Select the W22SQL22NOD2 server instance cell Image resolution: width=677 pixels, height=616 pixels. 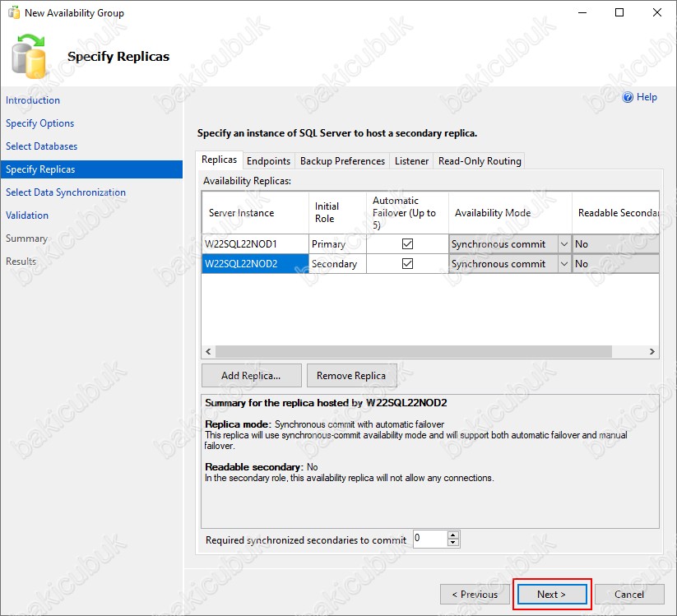pyautogui.click(x=255, y=264)
